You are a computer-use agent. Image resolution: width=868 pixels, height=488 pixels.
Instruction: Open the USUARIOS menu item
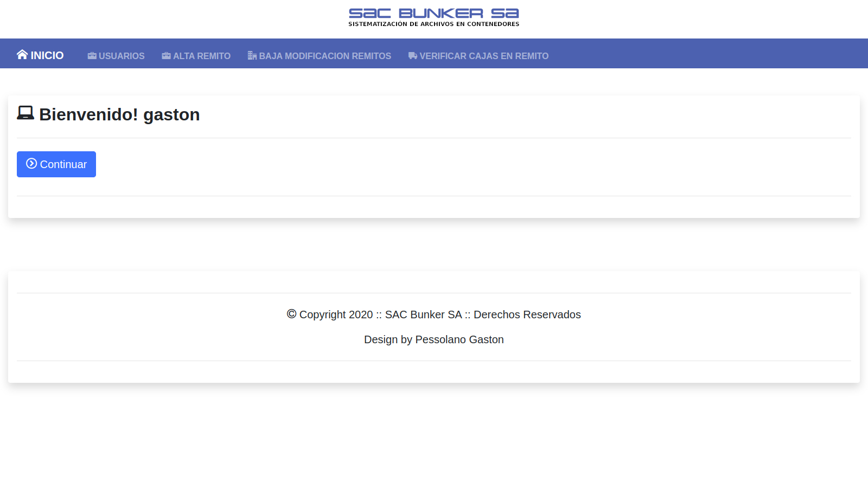click(x=122, y=56)
